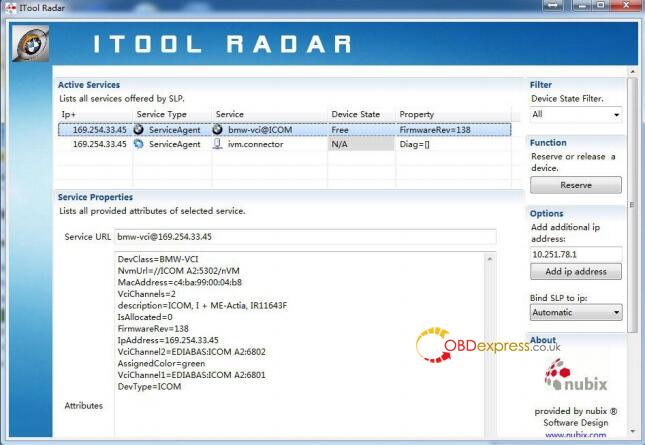Viewport: 645px width, 445px height.
Task: Select the ivm.connector service cell
Action: pos(269,144)
